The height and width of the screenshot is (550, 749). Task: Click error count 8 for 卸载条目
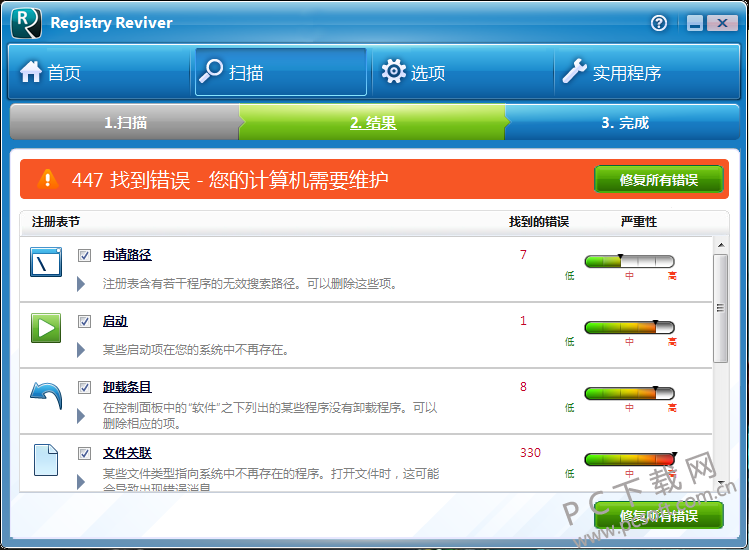(x=524, y=387)
